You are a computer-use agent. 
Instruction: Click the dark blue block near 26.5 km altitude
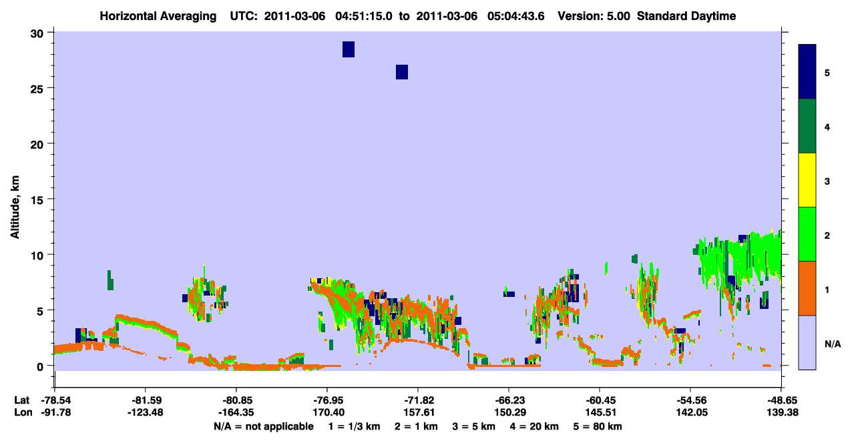402,72
